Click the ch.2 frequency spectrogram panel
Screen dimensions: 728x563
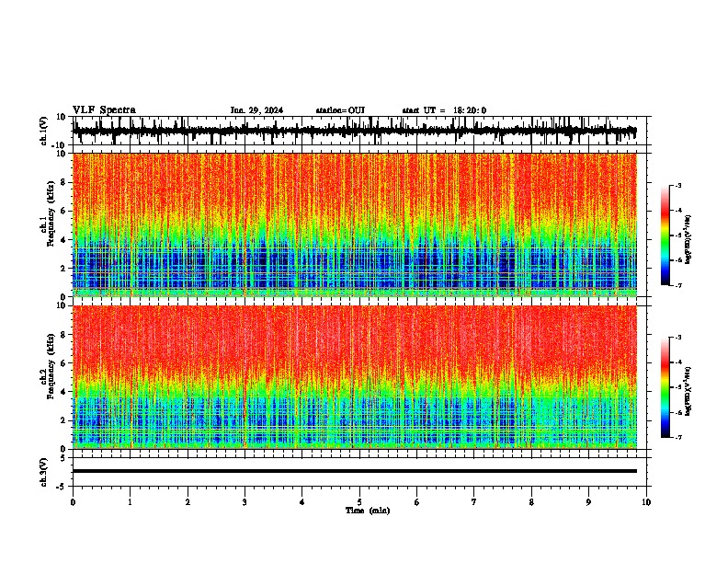point(354,377)
